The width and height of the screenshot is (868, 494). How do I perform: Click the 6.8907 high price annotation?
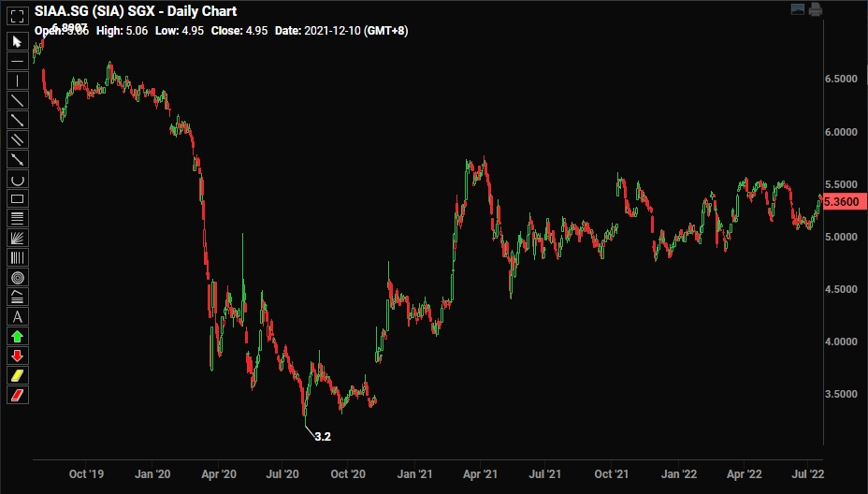[69, 27]
